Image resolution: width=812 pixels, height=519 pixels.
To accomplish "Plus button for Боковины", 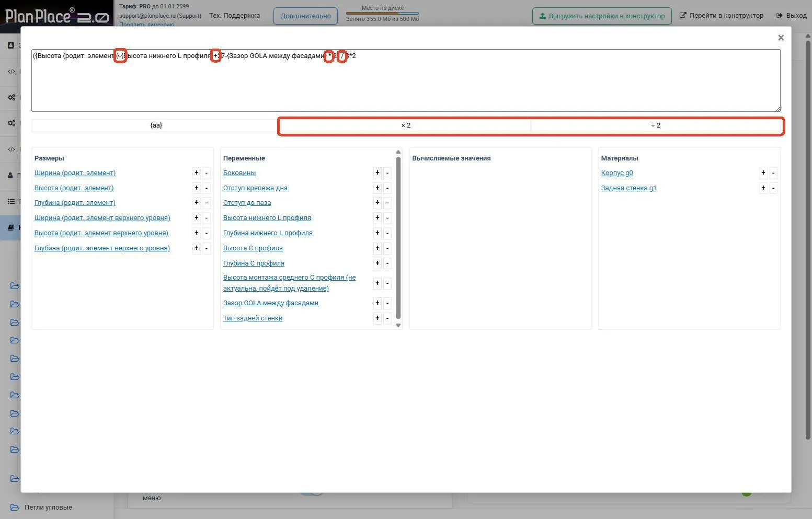I will (378, 173).
